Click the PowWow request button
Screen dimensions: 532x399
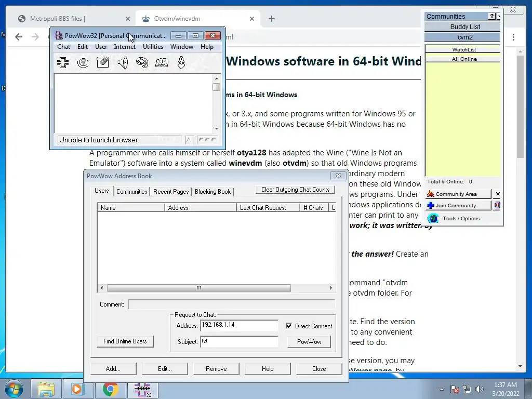(309, 342)
